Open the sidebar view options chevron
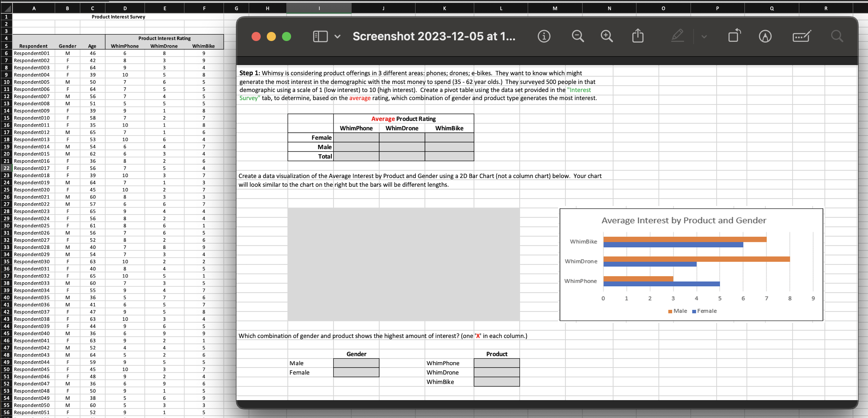Screen dimensions: 868x418 337,37
